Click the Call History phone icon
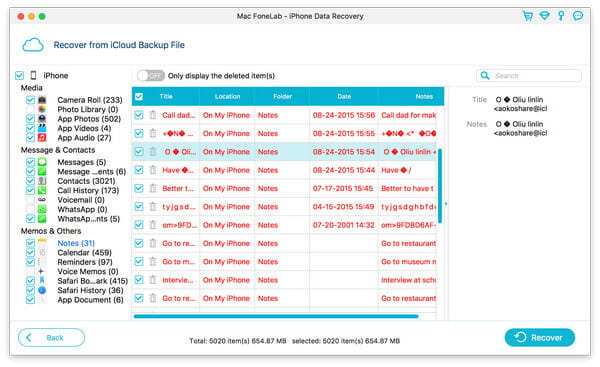 (42, 190)
